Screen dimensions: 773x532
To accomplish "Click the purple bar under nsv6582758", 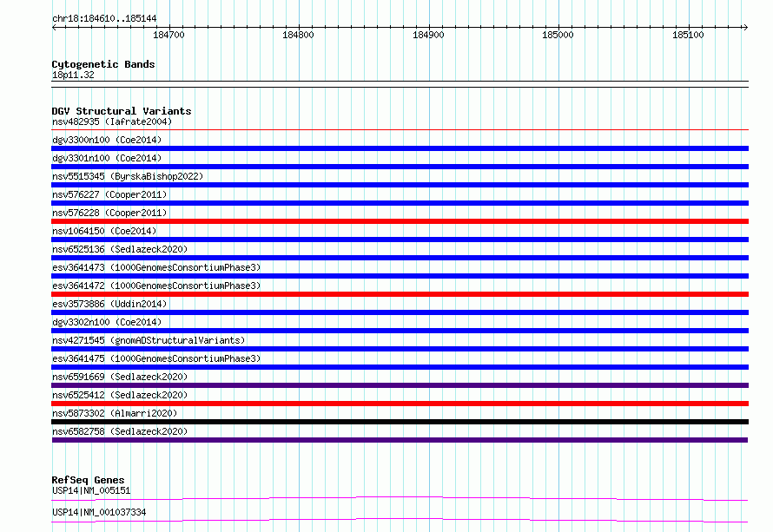I will pyautogui.click(x=400, y=440).
